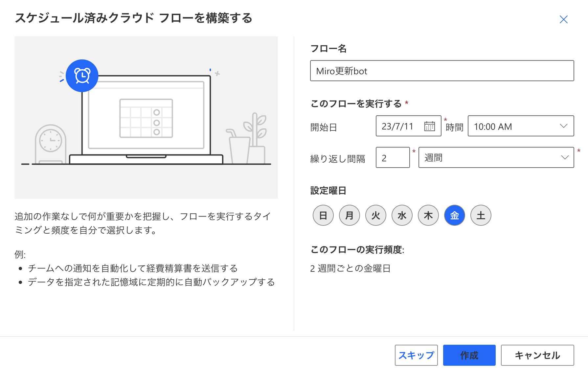Viewport: 588px width, 372px height.
Task: Open the calendar picker for start date
Action: (429, 126)
